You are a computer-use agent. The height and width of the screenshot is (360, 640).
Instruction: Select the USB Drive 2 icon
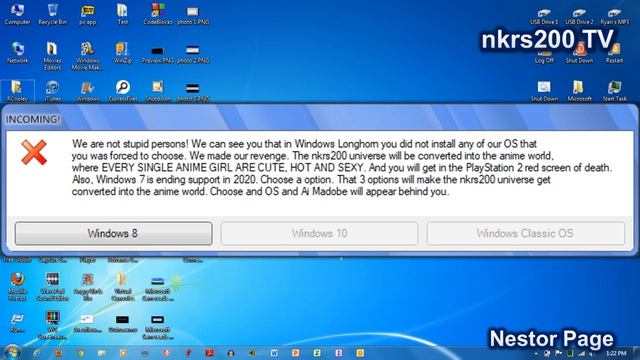[580, 17]
